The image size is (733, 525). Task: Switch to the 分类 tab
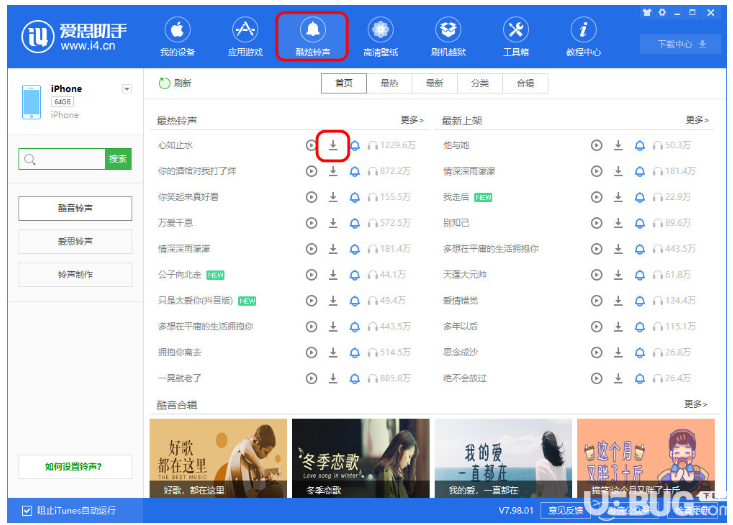click(480, 83)
